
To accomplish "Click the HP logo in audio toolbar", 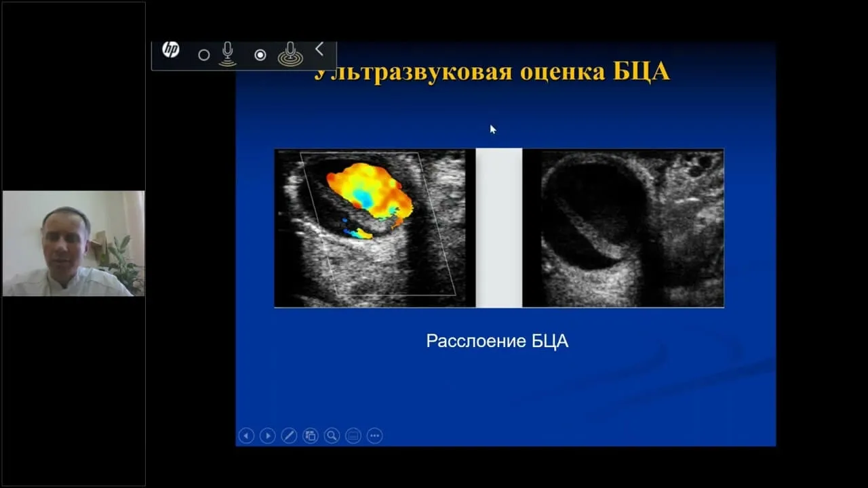I will coord(171,50).
